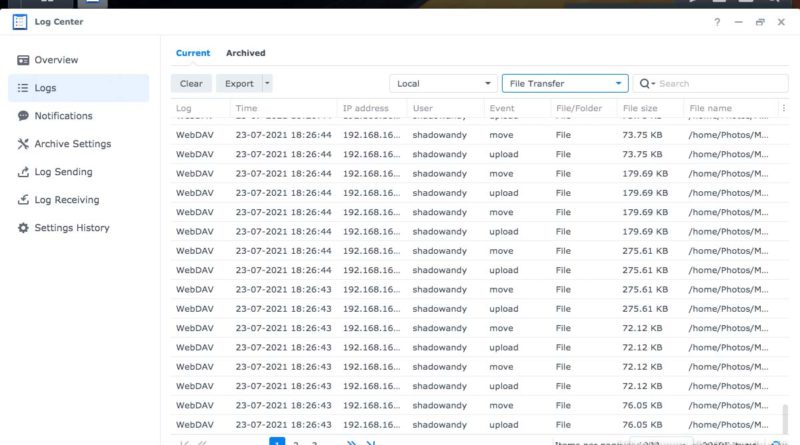Select the Logs sidebar item
Screen dimensions: 800x445
[x=45, y=88]
